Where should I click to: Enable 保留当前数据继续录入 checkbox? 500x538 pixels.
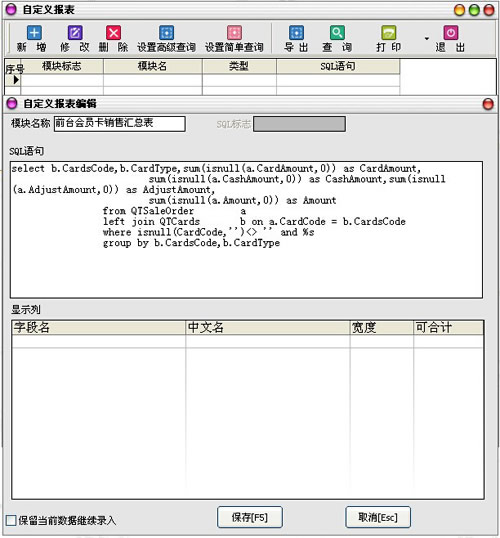pos(11,520)
